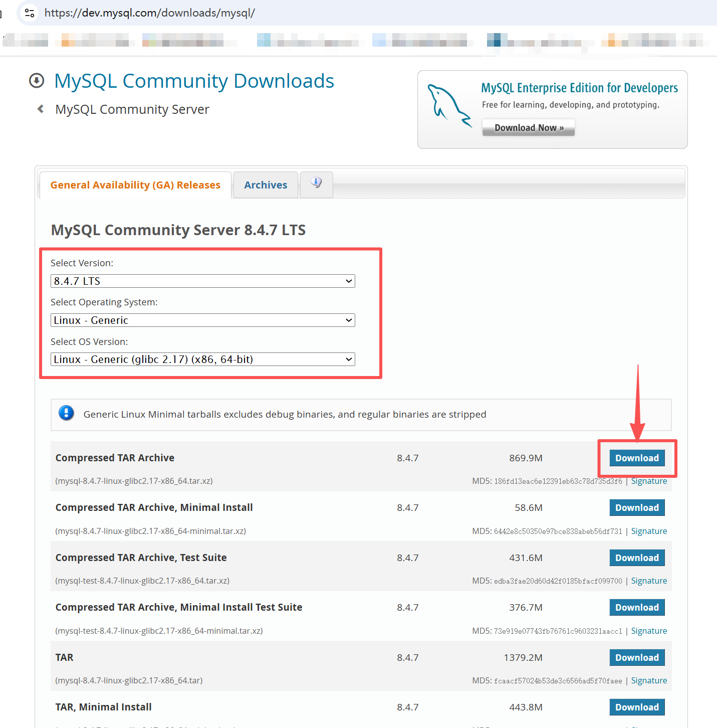The height and width of the screenshot is (728, 717).
Task: Open Signature link for mysql-8.4.7 x86_64.tar file
Action: coord(649,680)
